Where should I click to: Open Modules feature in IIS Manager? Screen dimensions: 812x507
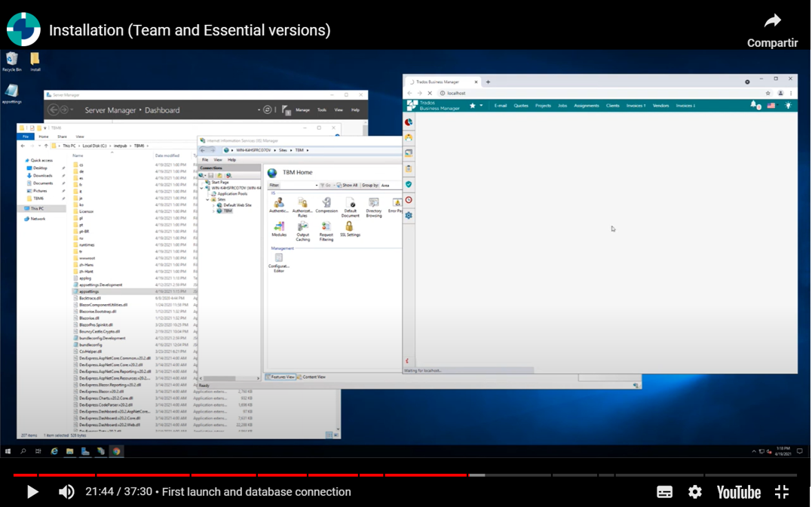[279, 229]
